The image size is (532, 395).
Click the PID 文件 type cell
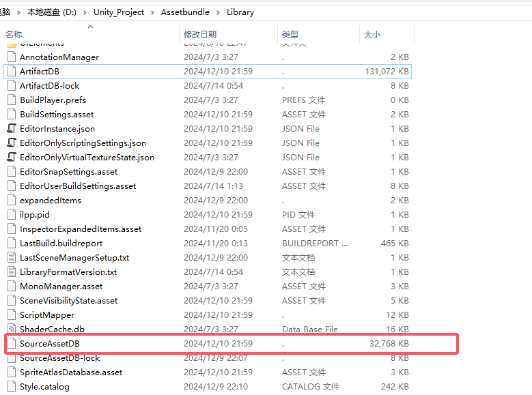(298, 214)
